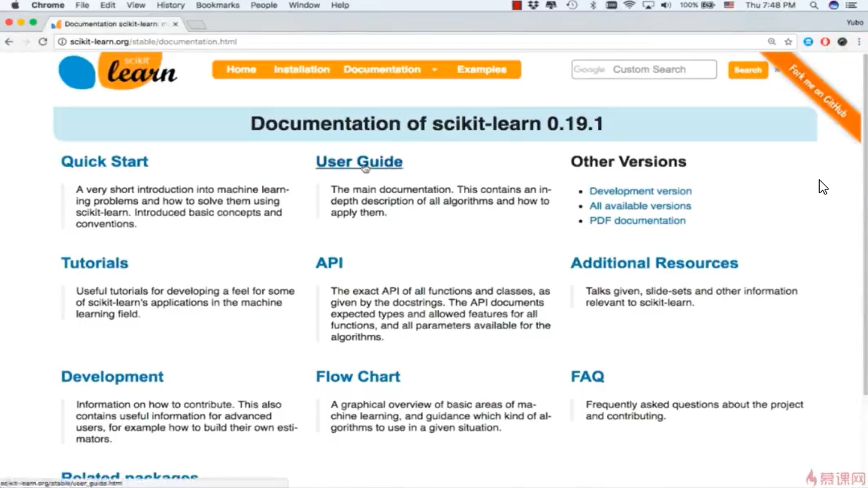Screen dimensions: 868x488
Task: Open Examples in the site navbar
Action: click(x=482, y=70)
